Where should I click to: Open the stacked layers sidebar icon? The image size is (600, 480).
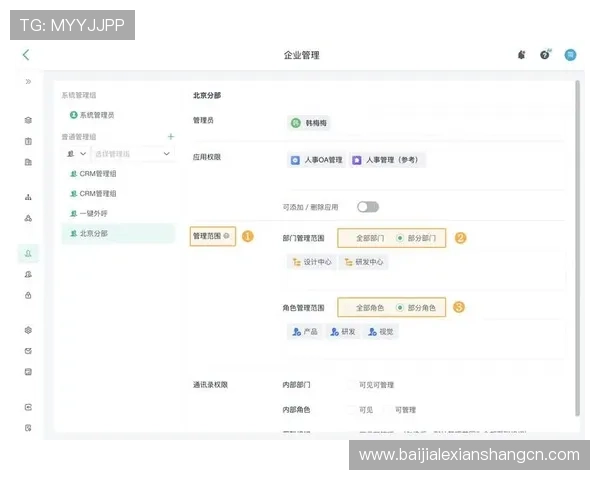pyautogui.click(x=28, y=120)
